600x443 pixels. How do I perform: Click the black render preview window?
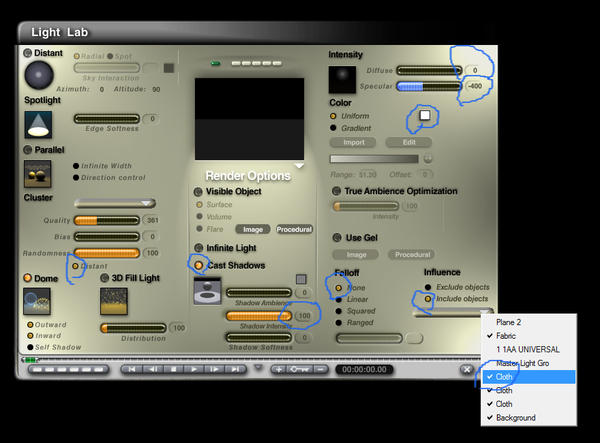coord(249,119)
